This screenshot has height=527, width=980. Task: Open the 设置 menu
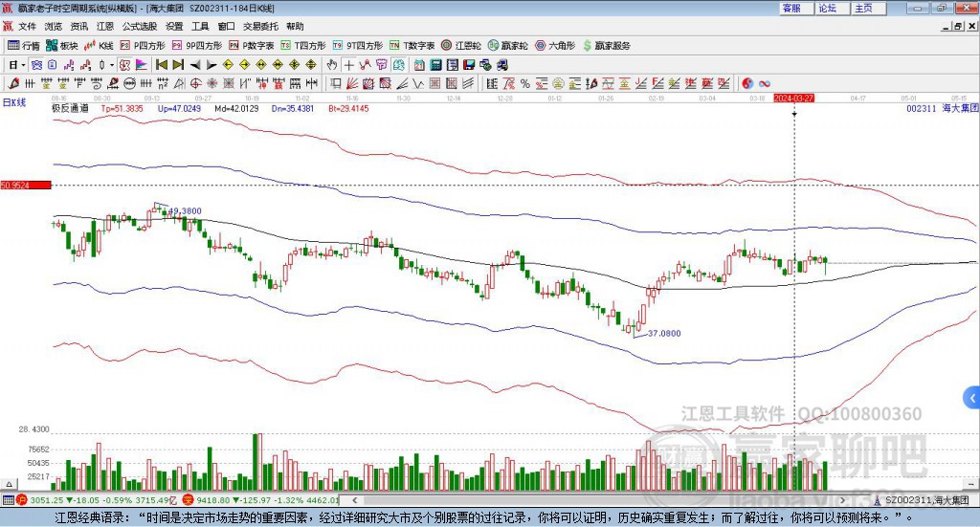click(174, 26)
